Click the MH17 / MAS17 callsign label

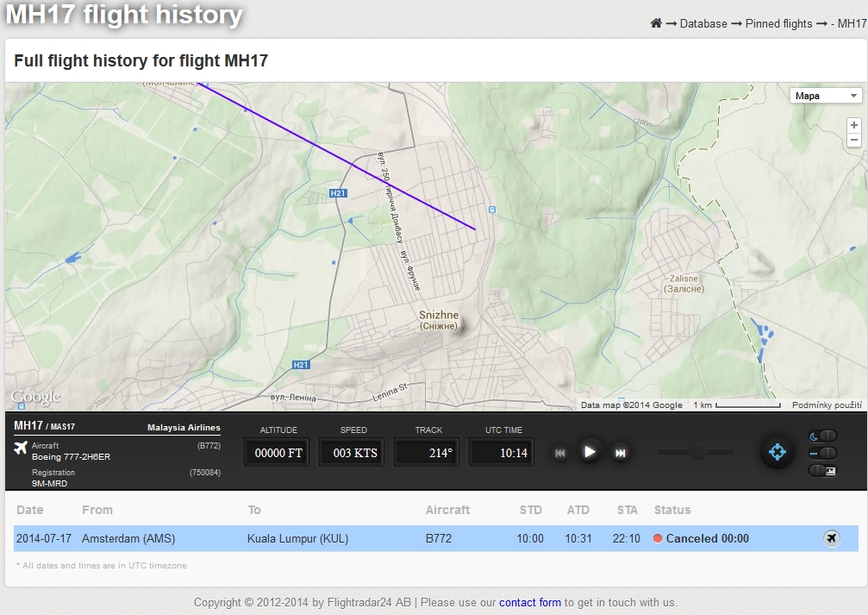point(44,425)
